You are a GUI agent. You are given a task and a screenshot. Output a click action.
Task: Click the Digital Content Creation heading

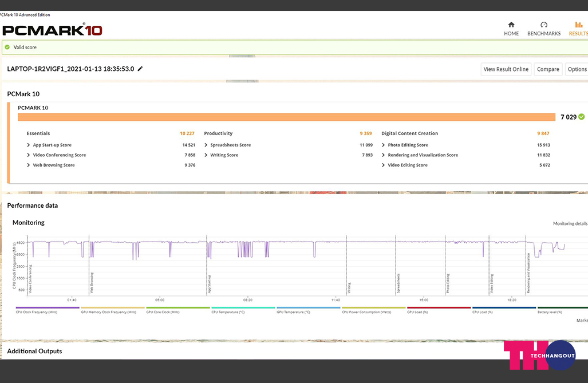click(409, 133)
